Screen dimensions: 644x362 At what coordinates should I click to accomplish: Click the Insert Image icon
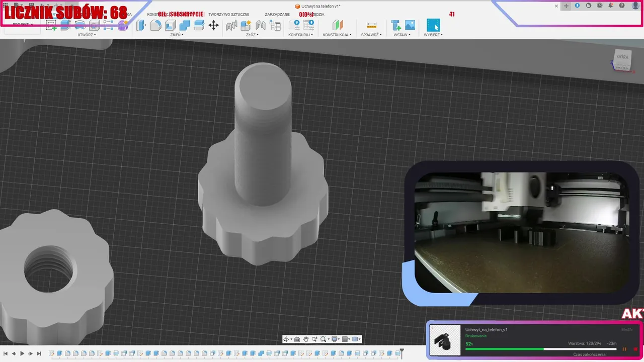(x=410, y=25)
